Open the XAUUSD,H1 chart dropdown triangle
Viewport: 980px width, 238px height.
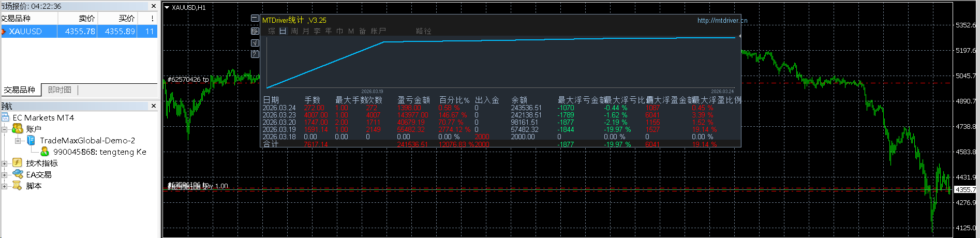click(x=167, y=7)
